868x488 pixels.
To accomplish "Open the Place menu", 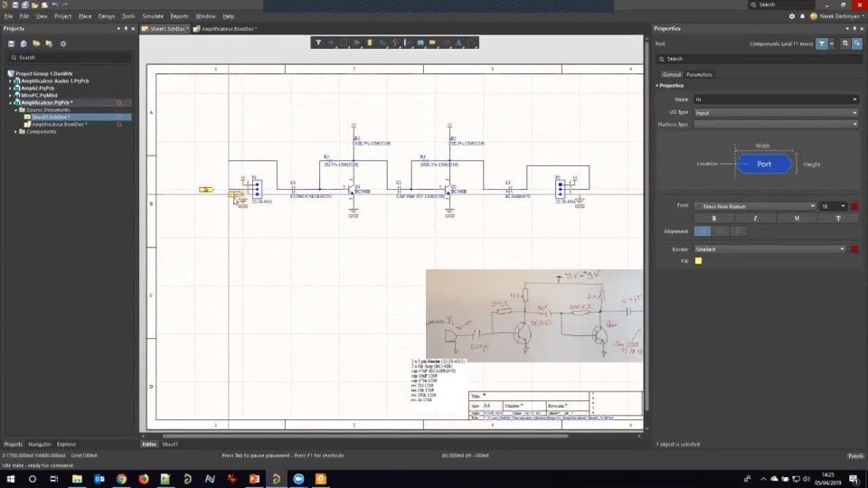I will (x=85, y=16).
